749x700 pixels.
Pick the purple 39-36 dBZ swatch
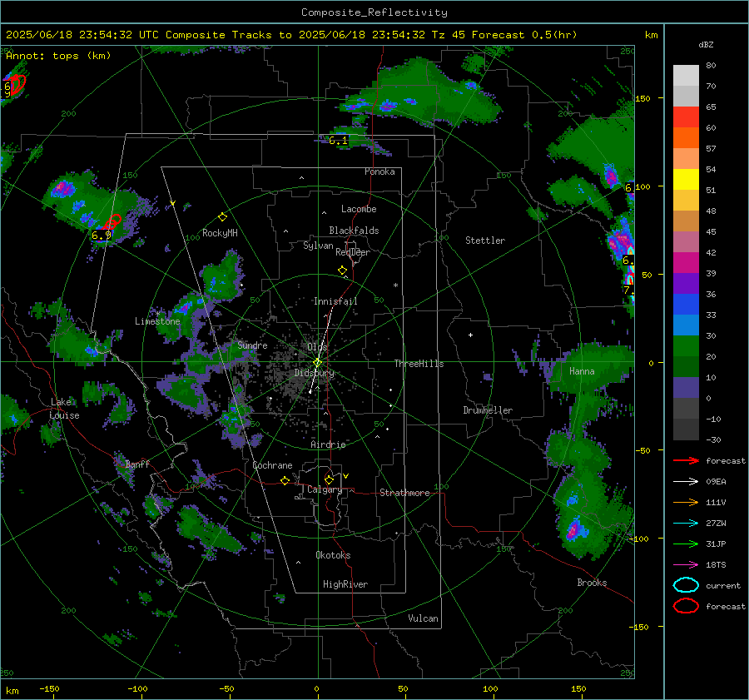tap(686, 284)
